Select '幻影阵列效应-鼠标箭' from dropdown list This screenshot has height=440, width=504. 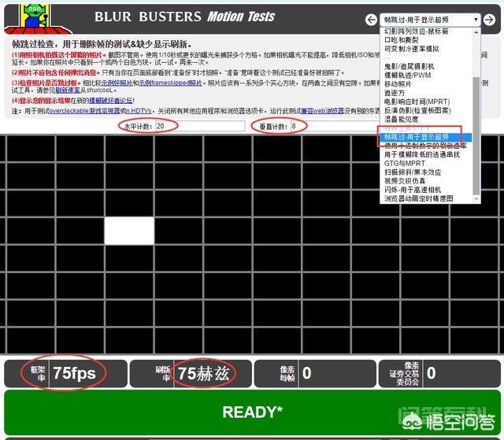(417, 31)
